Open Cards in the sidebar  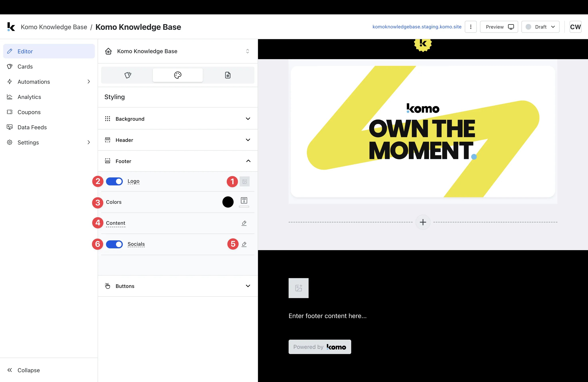click(x=49, y=66)
